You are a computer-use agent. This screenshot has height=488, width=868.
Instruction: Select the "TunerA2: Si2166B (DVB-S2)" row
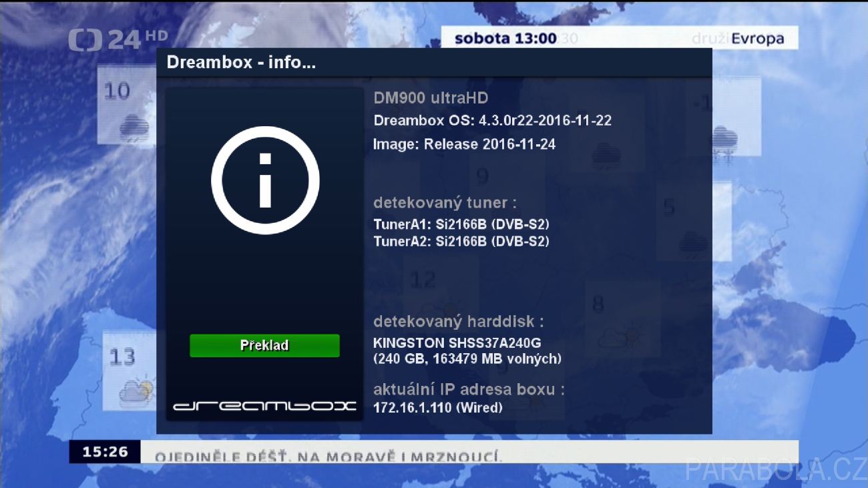click(x=461, y=241)
